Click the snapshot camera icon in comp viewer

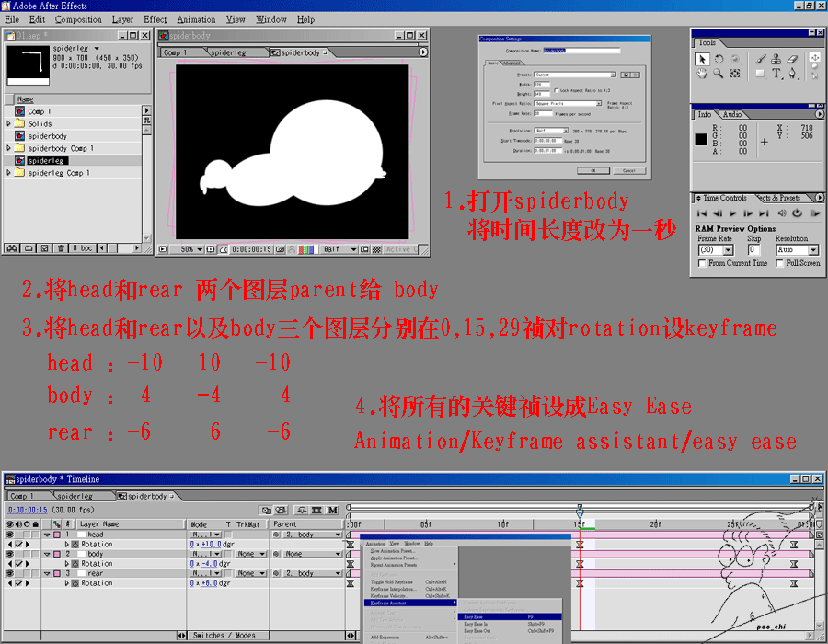280,249
